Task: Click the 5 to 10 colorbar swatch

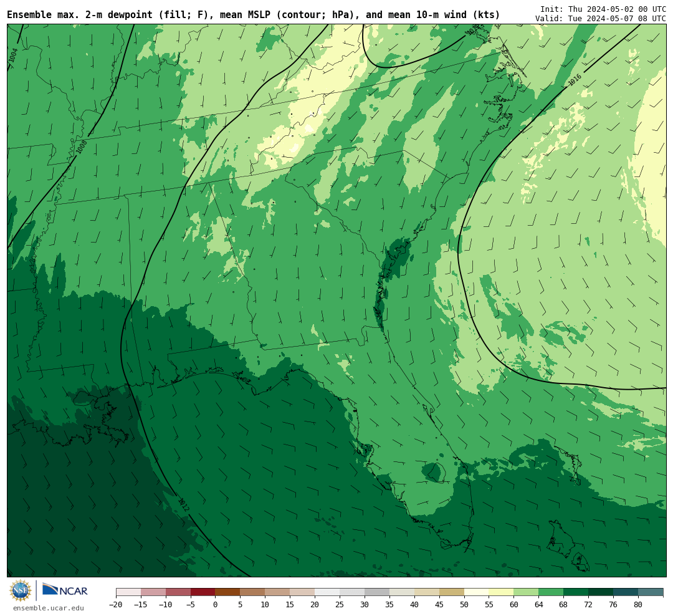Action: [x=253, y=592]
